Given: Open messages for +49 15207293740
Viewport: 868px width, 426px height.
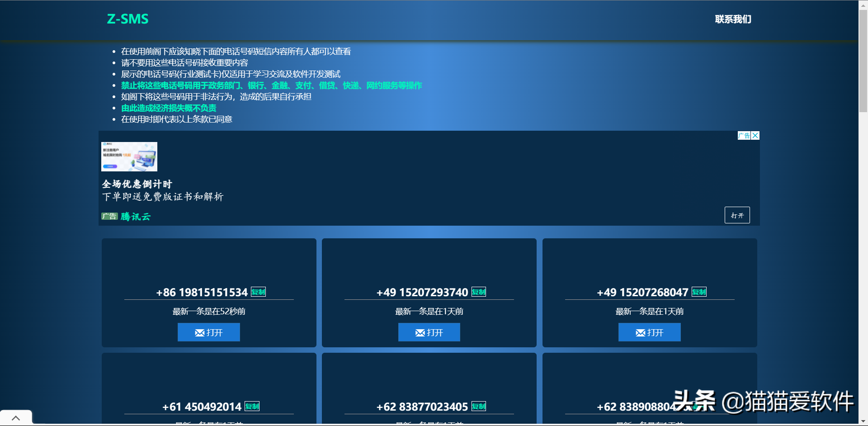Looking at the screenshot, I should [x=429, y=332].
